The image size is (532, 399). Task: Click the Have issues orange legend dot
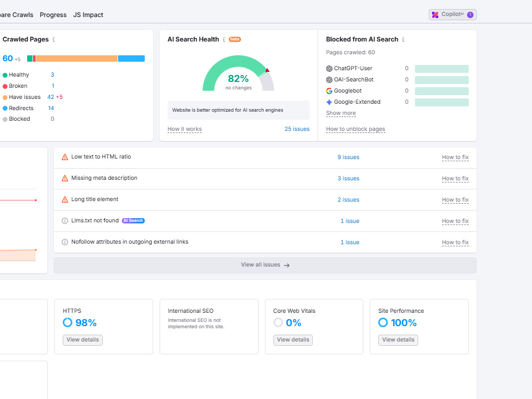tap(5, 97)
